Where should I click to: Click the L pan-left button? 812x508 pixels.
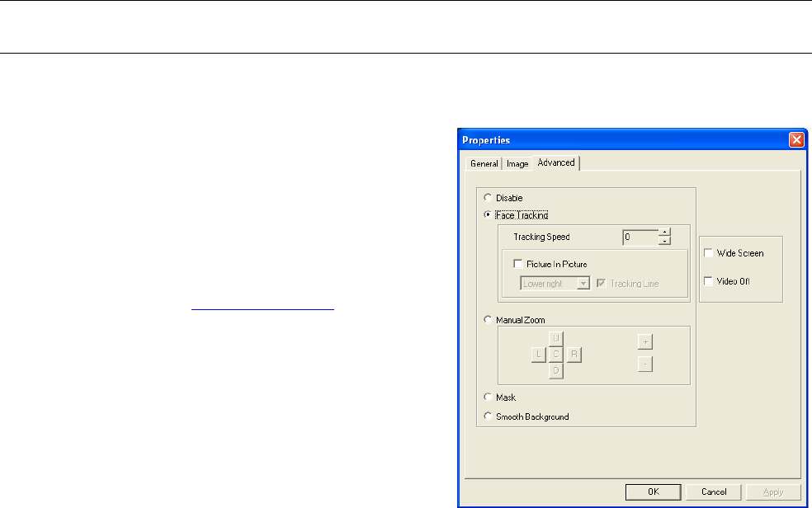pyautogui.click(x=539, y=355)
